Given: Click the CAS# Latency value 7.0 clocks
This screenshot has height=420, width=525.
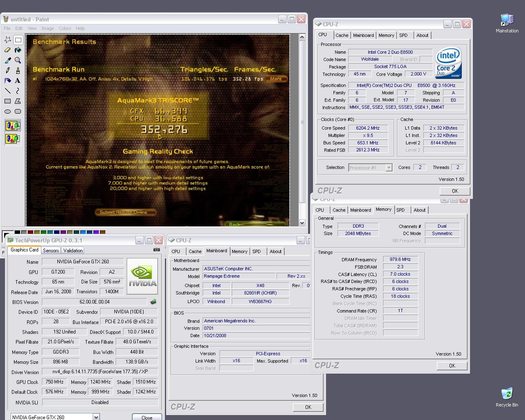Looking at the screenshot, I should click(400, 274).
